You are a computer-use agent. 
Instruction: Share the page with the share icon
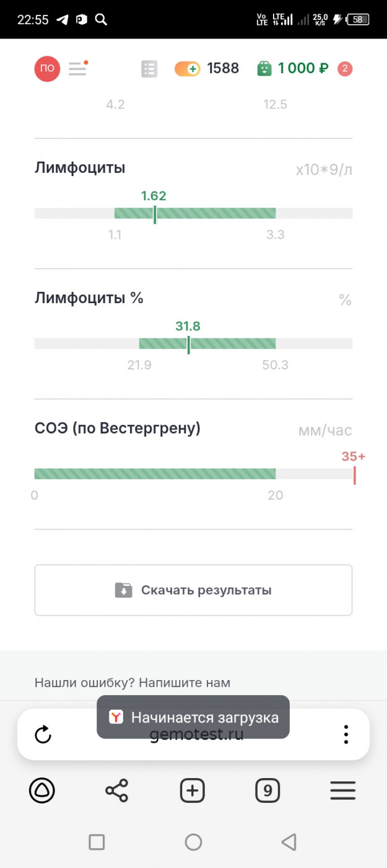click(116, 790)
